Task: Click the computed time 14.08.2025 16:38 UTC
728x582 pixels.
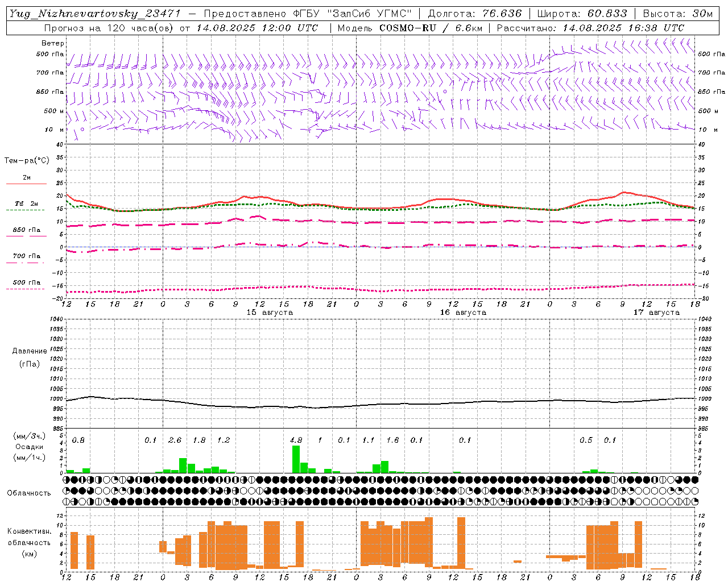Action: 623,28
